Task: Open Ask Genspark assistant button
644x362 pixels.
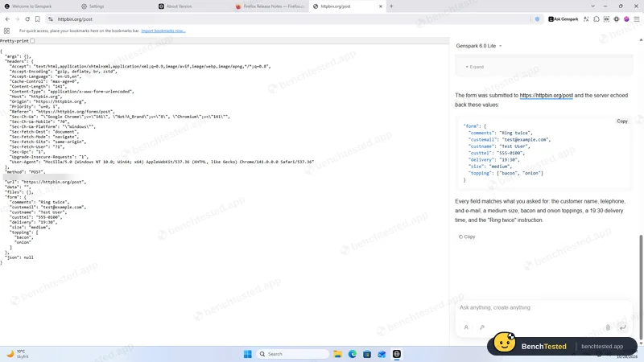Action: [x=563, y=19]
